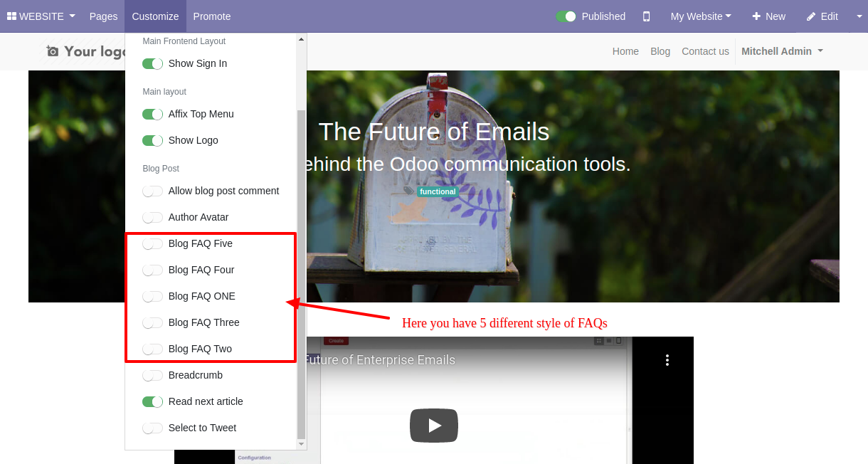Switch on Blog FAQ Two

pos(153,349)
